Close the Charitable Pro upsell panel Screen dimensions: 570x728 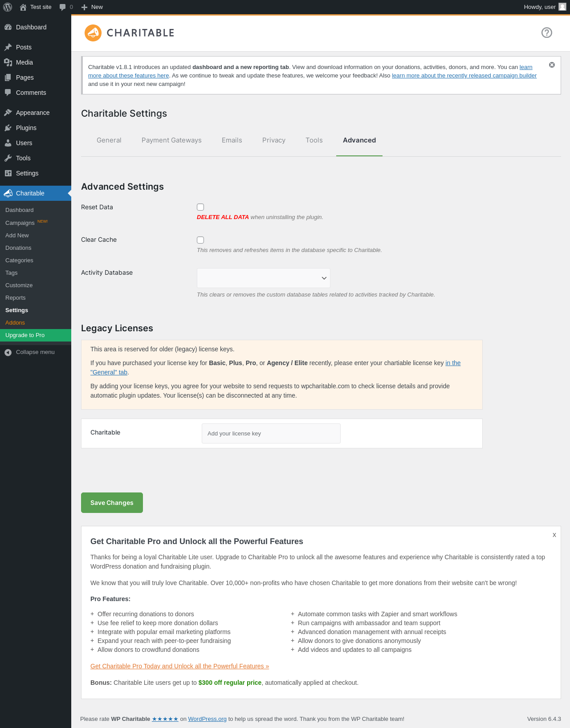coord(554,535)
